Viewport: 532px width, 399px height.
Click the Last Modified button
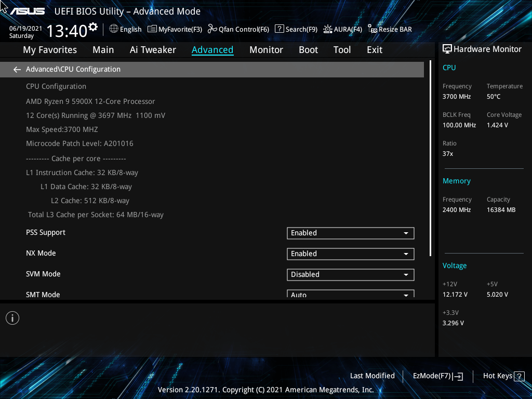pos(373,376)
